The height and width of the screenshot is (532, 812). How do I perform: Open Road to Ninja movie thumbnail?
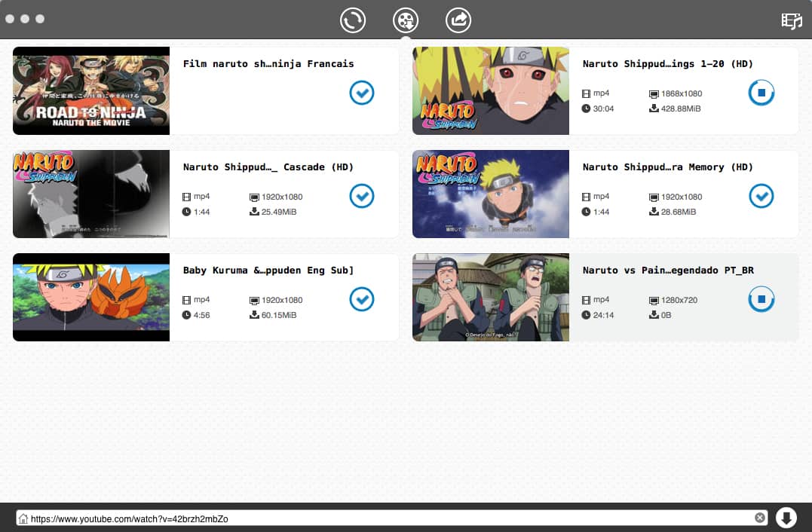[x=91, y=90]
